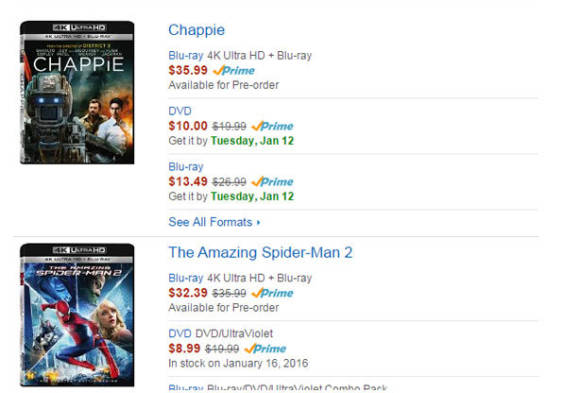
Task: Select the Chappie DVD format link
Action: click(x=180, y=111)
